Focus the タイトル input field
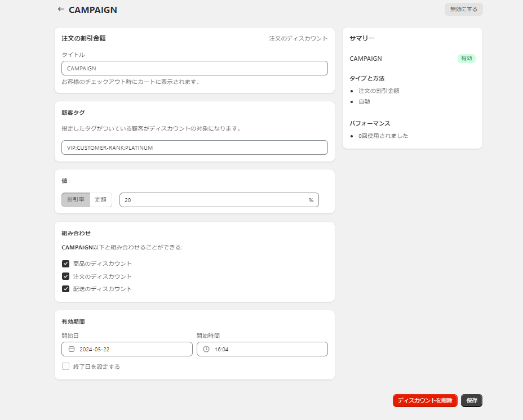This screenshot has width=523, height=420. [194, 68]
